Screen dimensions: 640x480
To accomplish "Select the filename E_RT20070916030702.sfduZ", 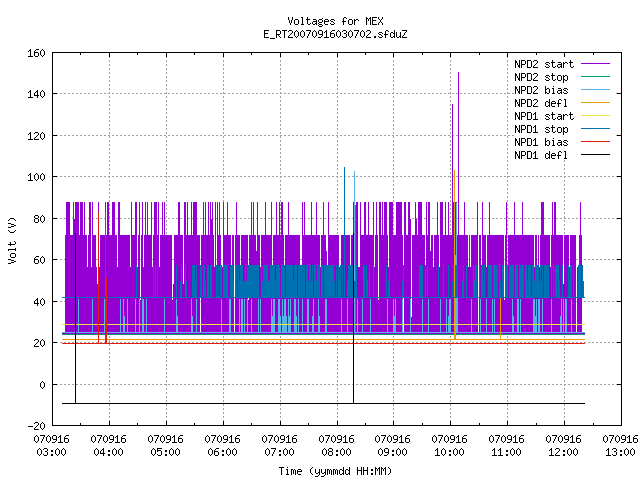I will (x=335, y=34).
